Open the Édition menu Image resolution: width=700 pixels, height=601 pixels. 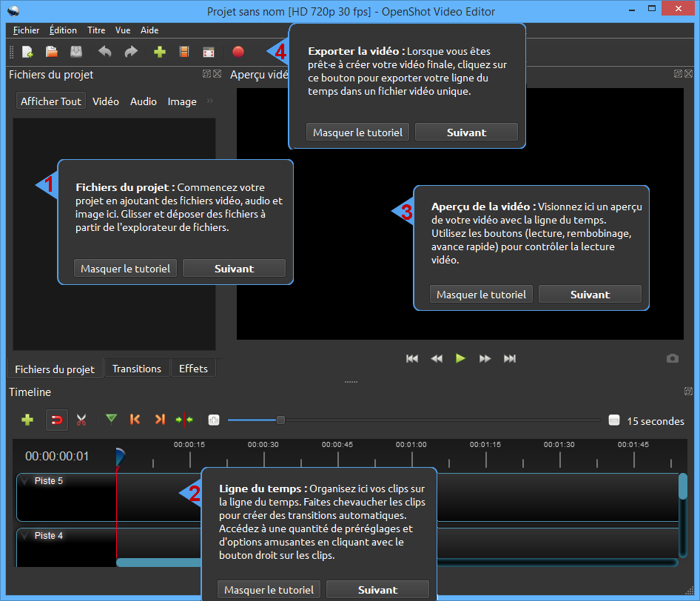click(63, 30)
